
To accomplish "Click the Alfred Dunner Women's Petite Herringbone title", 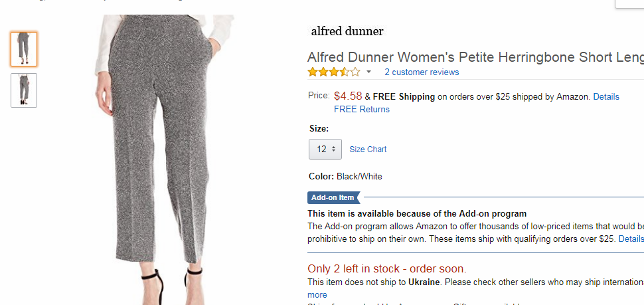I will [475, 57].
